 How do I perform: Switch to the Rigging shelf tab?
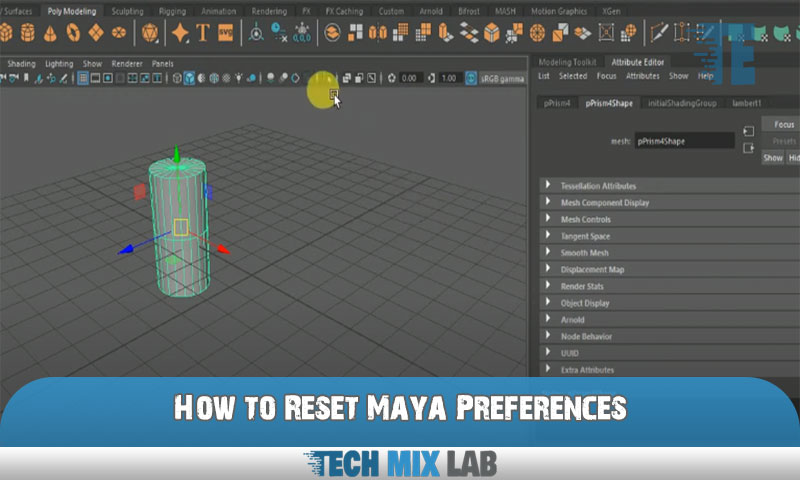(172, 11)
